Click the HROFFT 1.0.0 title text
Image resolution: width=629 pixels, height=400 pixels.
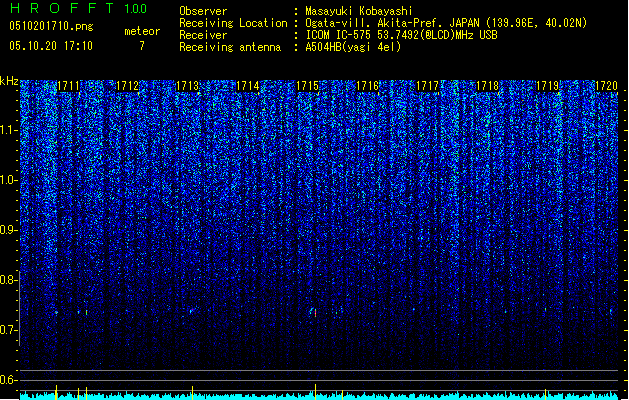[78, 8]
